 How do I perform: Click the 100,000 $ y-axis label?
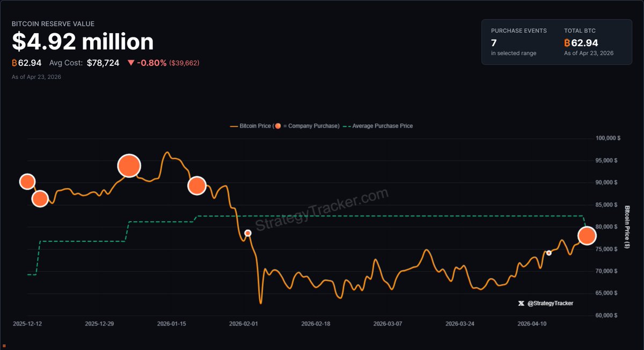tap(608, 138)
